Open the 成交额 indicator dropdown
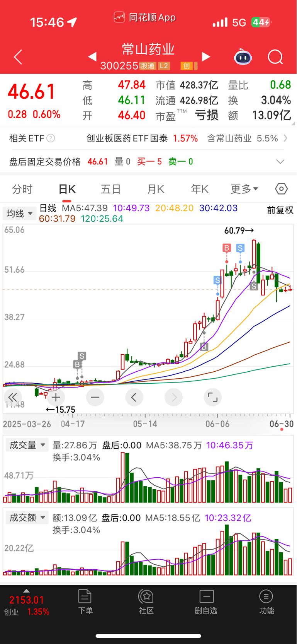297x644 pixels. point(27,518)
